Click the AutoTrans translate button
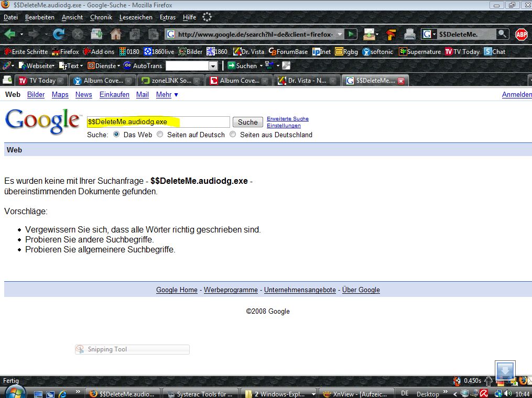The width and height of the screenshot is (532, 398). pyautogui.click(x=143, y=66)
